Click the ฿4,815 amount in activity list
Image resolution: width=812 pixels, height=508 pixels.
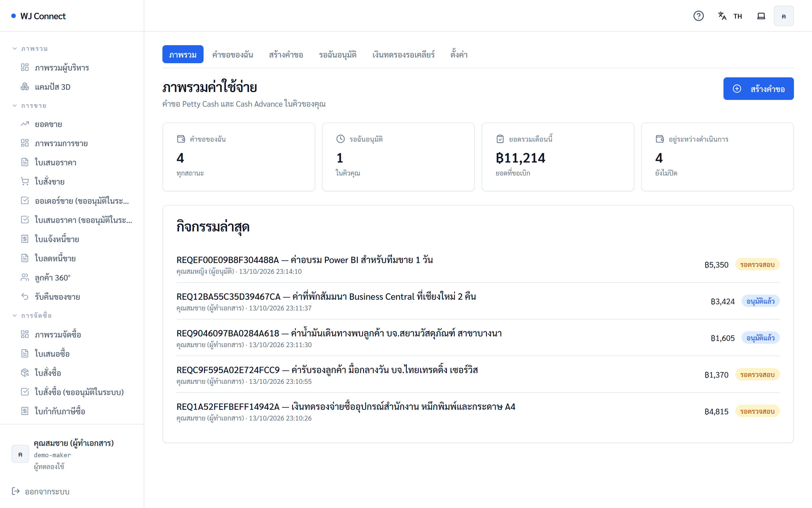point(716,411)
